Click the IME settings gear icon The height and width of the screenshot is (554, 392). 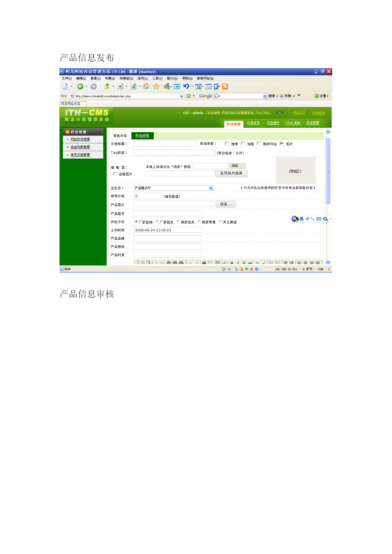(326, 219)
